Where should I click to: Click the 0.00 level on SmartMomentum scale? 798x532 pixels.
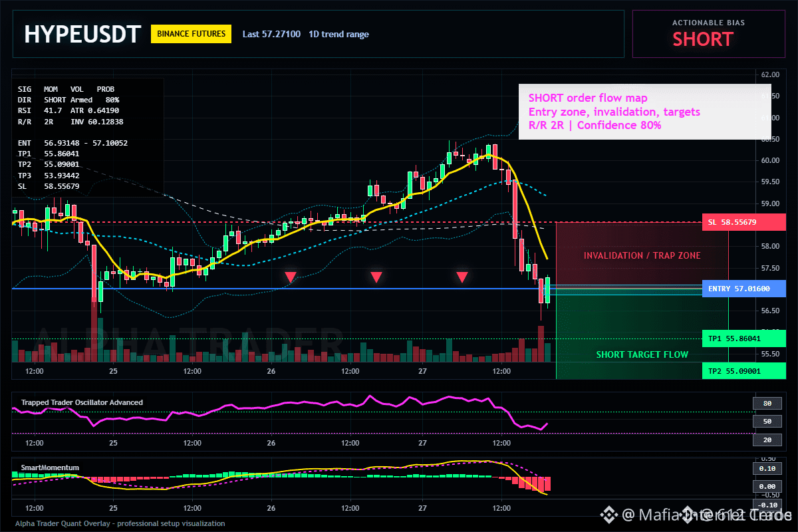click(x=767, y=487)
